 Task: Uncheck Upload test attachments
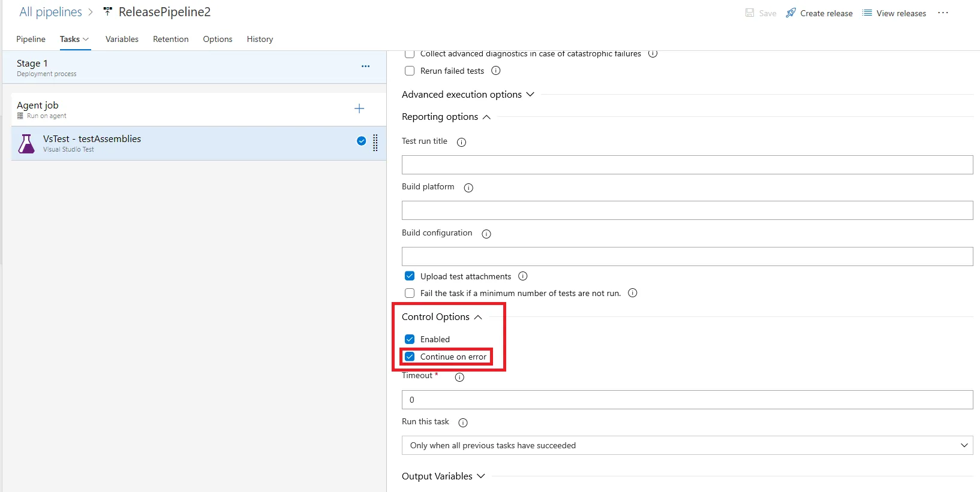coord(410,276)
